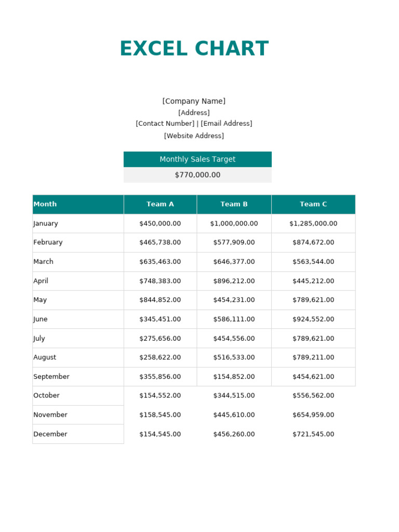
Task: Click the Monthly Sales Target header
Action: [x=197, y=159]
